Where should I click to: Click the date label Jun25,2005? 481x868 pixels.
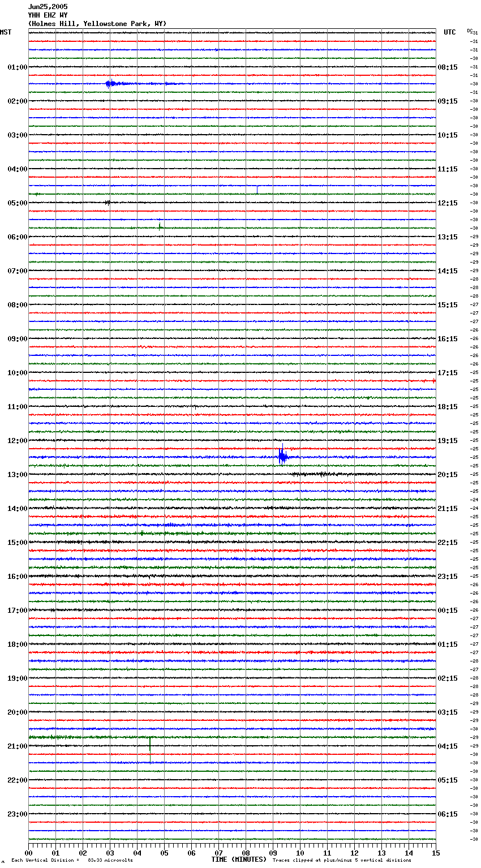48,7
